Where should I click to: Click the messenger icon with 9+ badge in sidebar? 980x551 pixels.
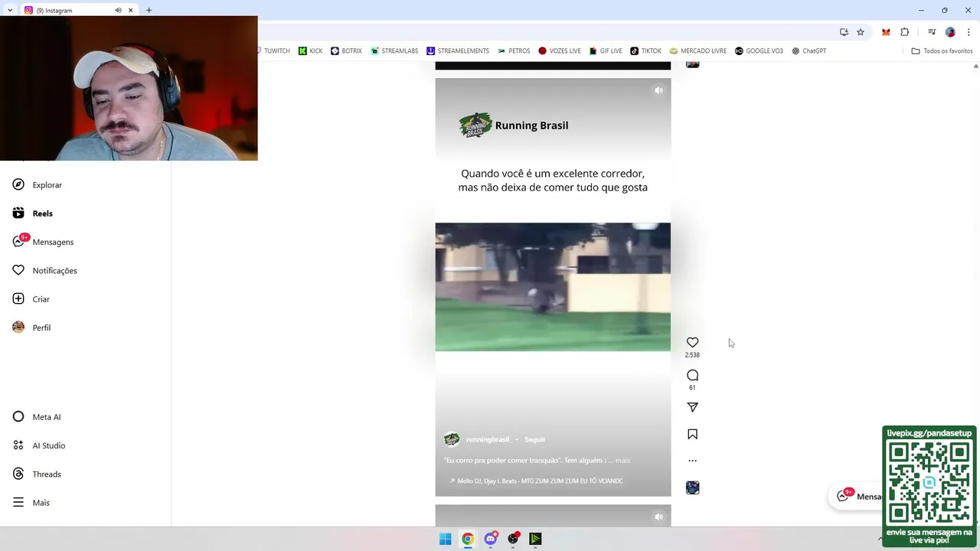point(19,241)
